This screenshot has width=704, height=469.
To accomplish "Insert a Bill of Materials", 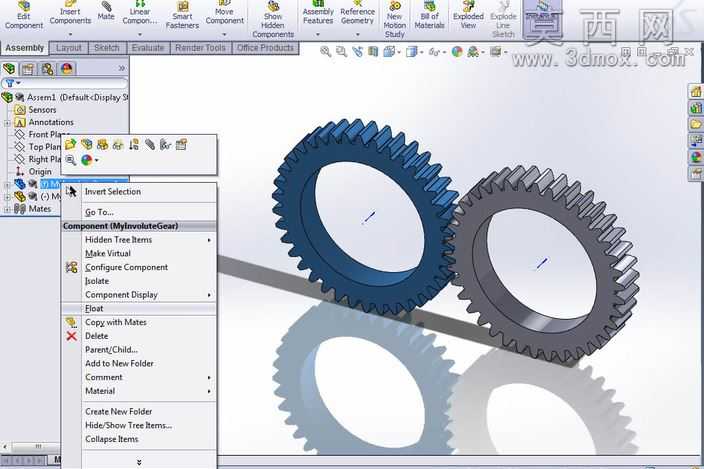I will [429, 15].
